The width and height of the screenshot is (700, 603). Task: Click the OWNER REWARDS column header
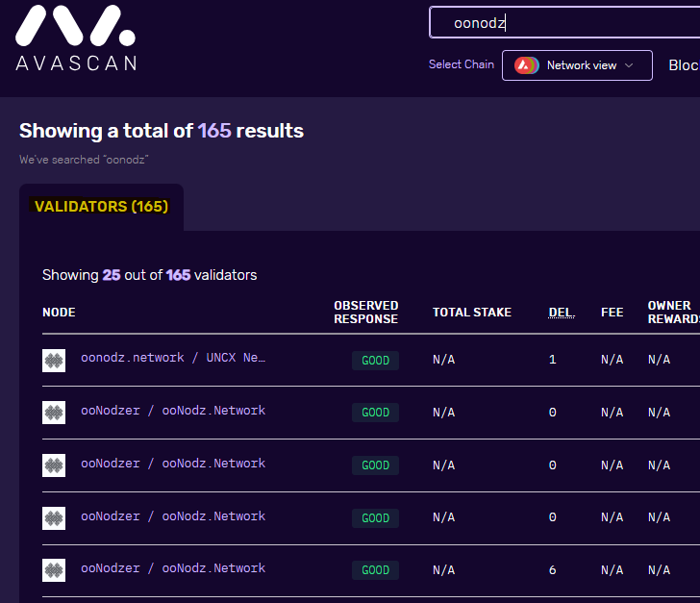673,313
